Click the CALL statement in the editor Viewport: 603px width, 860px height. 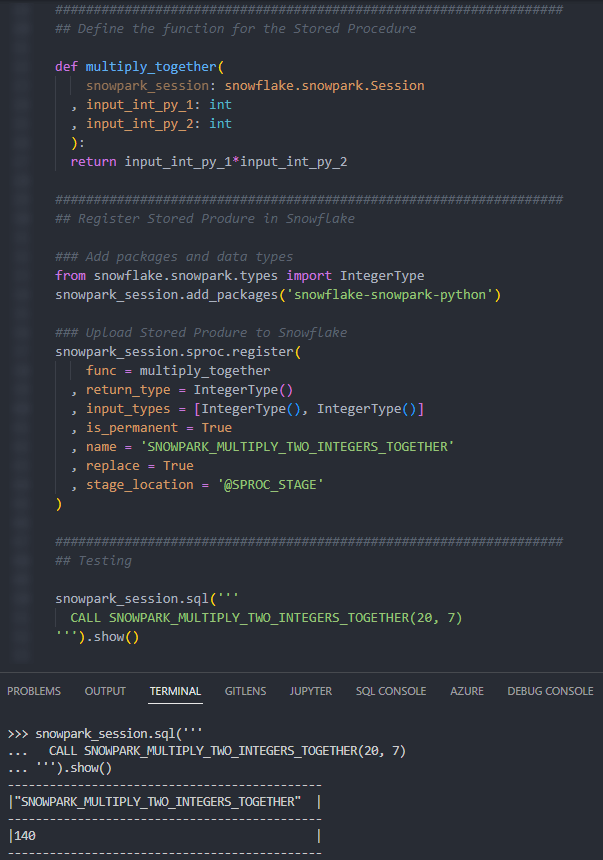tap(266, 618)
